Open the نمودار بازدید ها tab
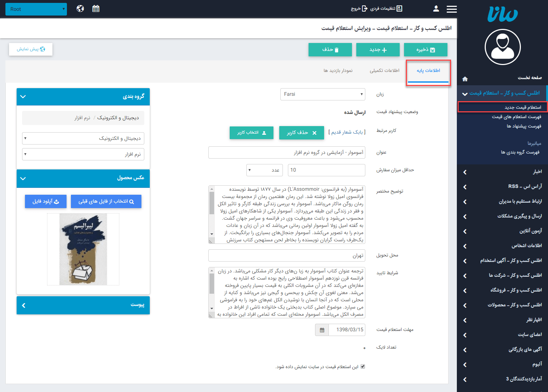 (x=339, y=71)
